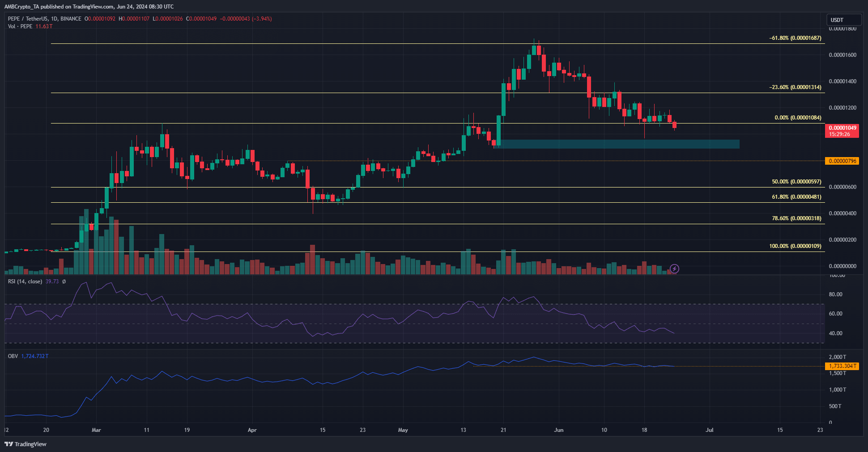Click the 0.00001600 price axis label
868x452 pixels.
(x=842, y=55)
